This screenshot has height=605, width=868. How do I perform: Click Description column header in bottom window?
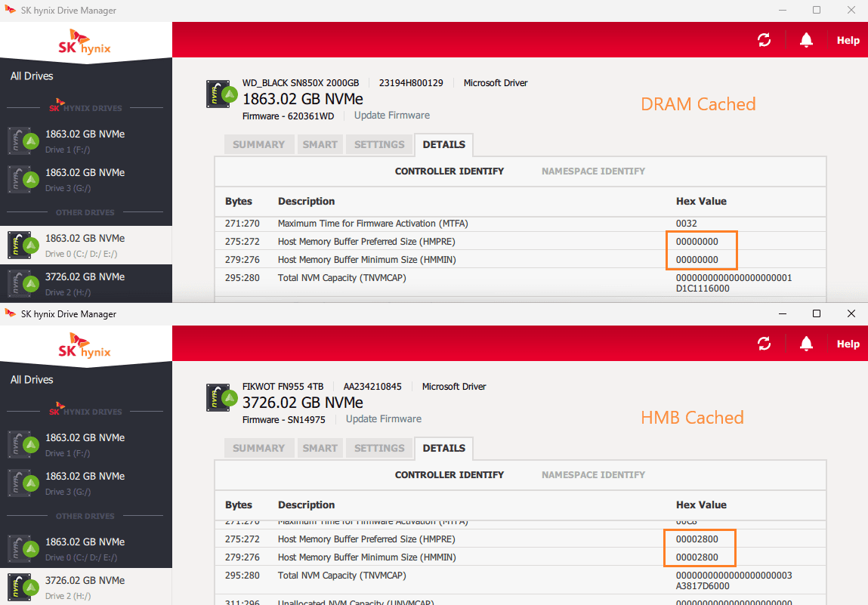coord(306,505)
